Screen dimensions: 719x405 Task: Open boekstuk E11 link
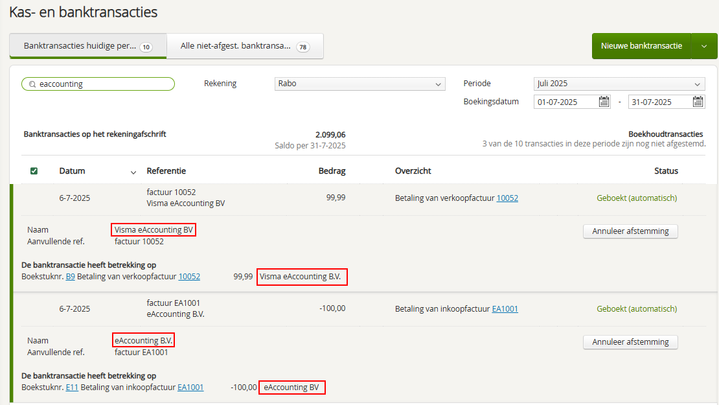point(71,387)
